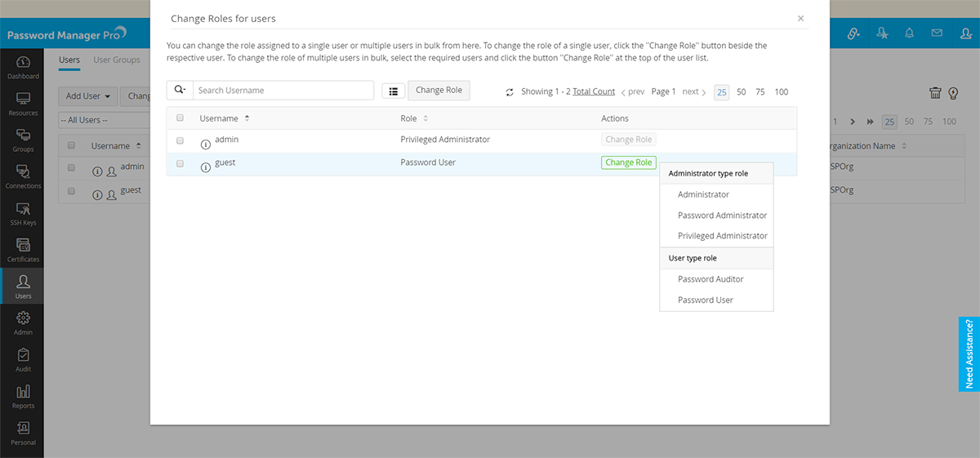
Task: Click the lightbulb tips icon
Action: tap(953, 93)
